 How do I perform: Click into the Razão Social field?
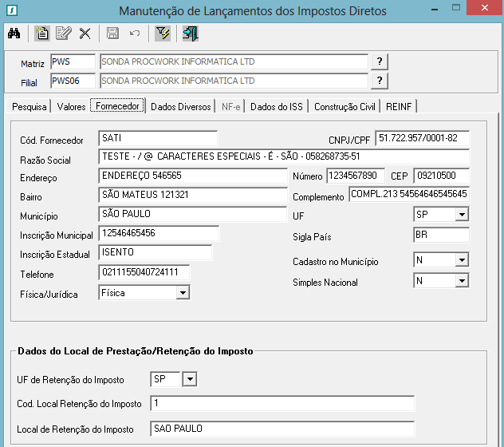pyautogui.click(x=283, y=157)
